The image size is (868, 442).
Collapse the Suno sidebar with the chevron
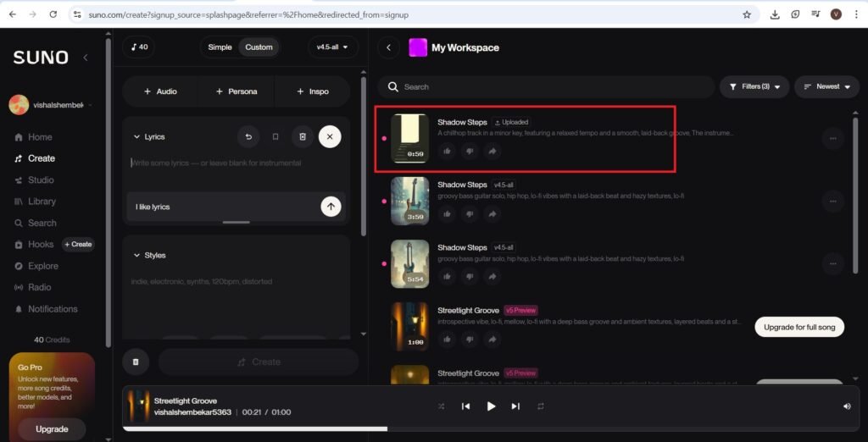coord(86,58)
